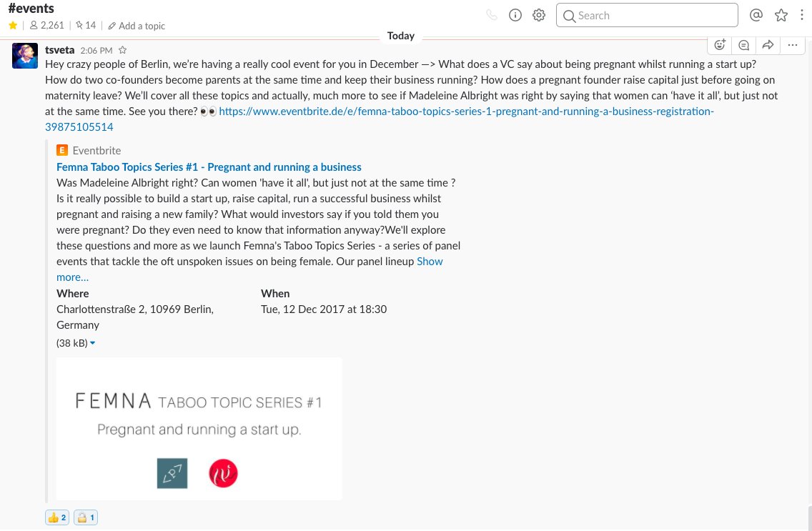Screen dimensions: 812x531
Task: Click the date Tue, 12 Dec 2017 at 18:30
Action: [x=324, y=309]
